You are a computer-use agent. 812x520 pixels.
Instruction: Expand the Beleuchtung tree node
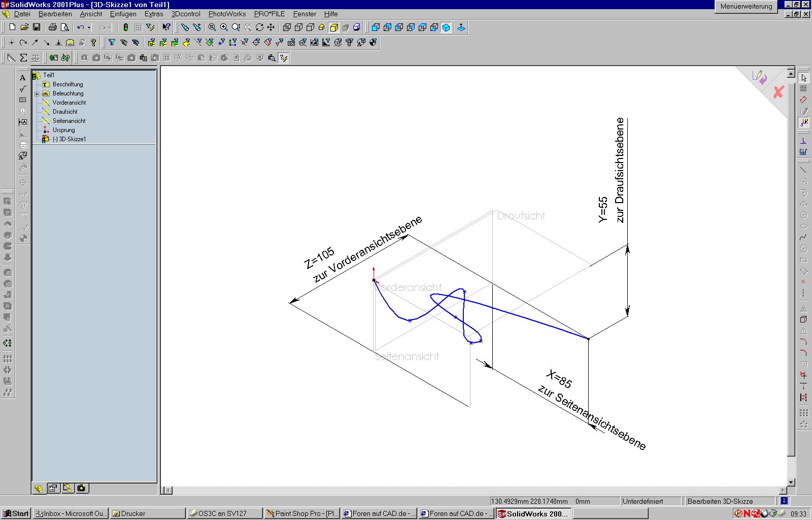(x=37, y=94)
